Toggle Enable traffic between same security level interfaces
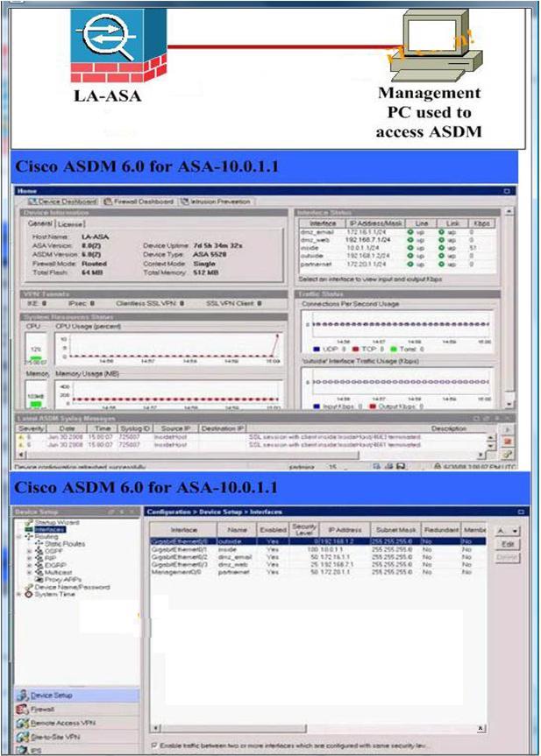 tap(154, 745)
